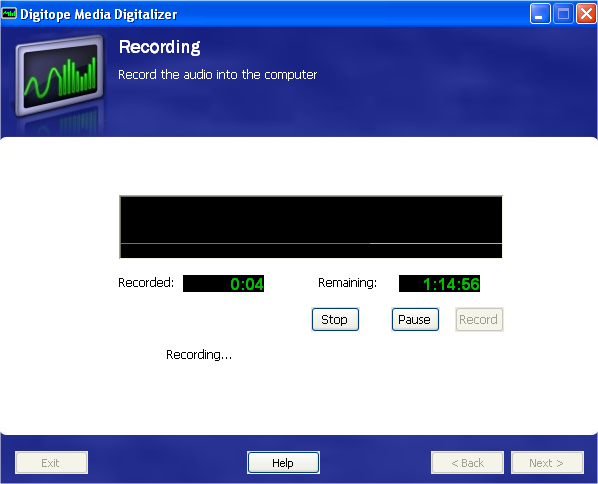Viewport: 598px width, 484px height.
Task: Go to the previous step with Back
Action: pyautogui.click(x=467, y=463)
